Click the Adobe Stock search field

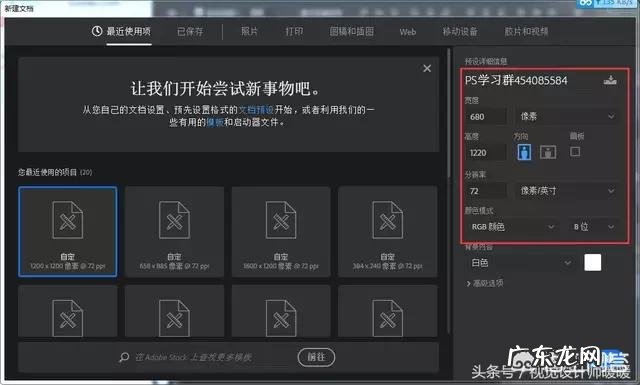point(193,357)
